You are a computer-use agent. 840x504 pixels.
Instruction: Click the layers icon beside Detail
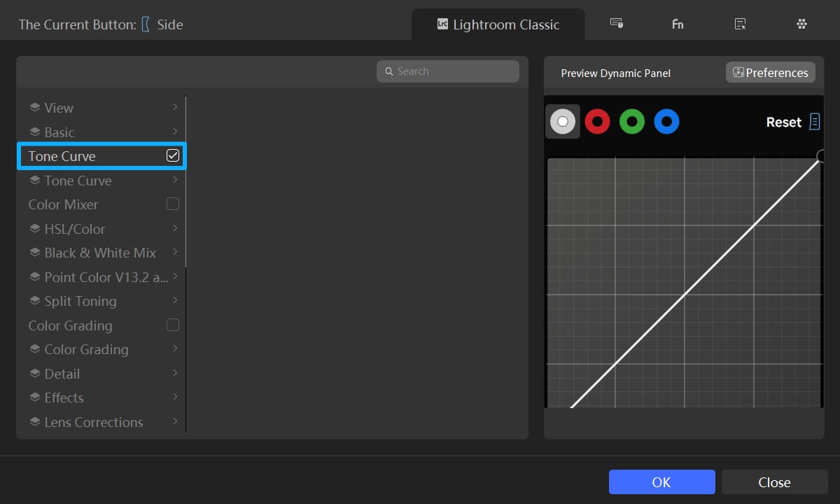click(x=34, y=373)
